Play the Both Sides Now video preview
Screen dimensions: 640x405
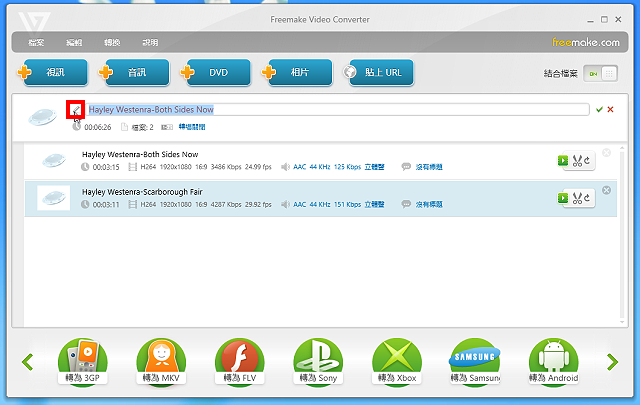click(x=563, y=160)
